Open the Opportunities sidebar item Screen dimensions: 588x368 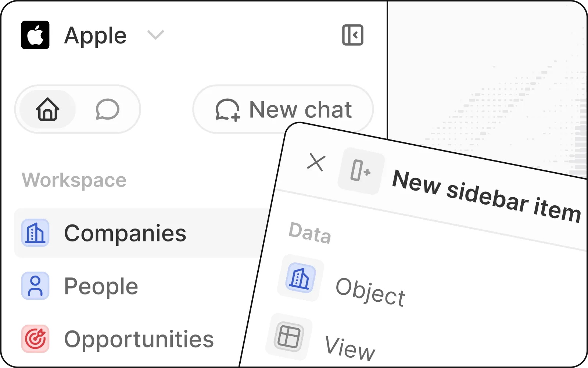(x=139, y=339)
